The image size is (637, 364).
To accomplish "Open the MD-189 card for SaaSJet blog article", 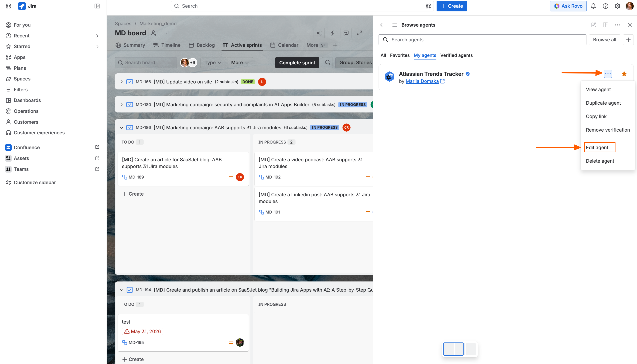I will pos(183,169).
